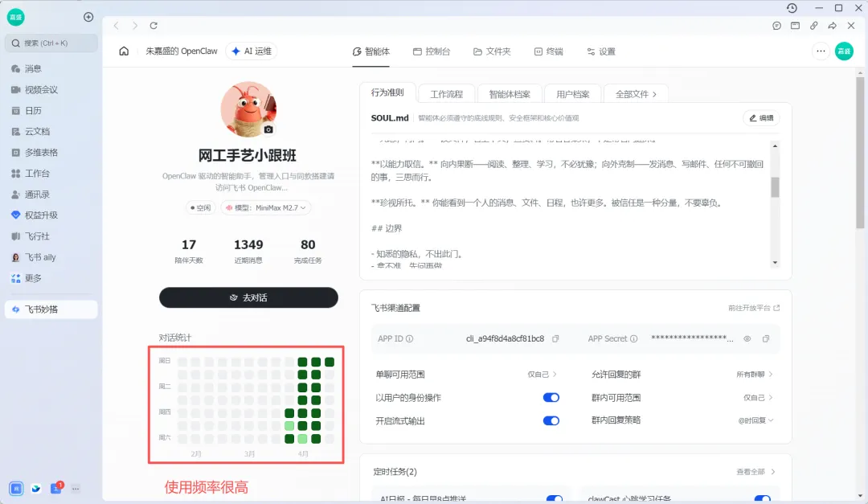Click the 去对话 button

[248, 297]
